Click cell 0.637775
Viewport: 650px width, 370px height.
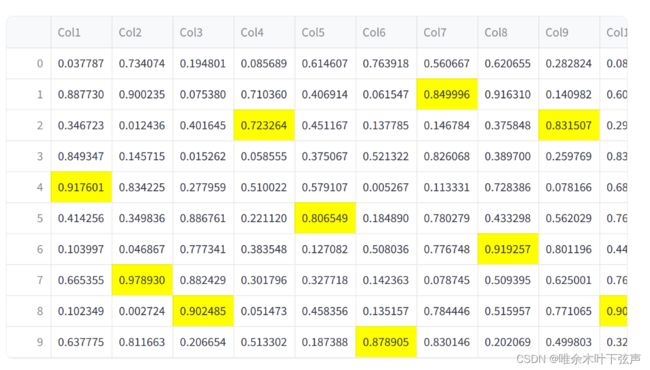81,342
